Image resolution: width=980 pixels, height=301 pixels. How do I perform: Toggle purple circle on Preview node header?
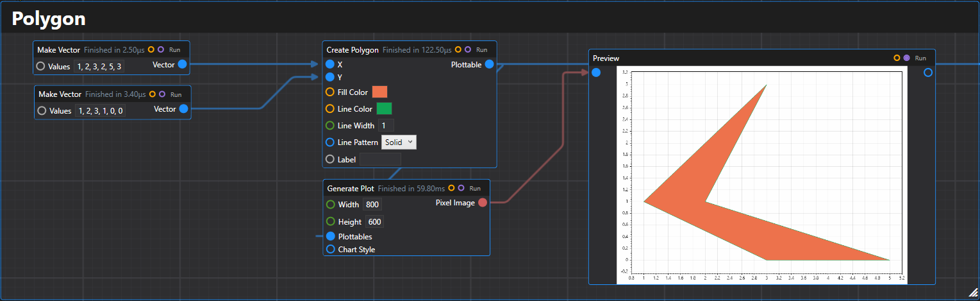[906, 58]
